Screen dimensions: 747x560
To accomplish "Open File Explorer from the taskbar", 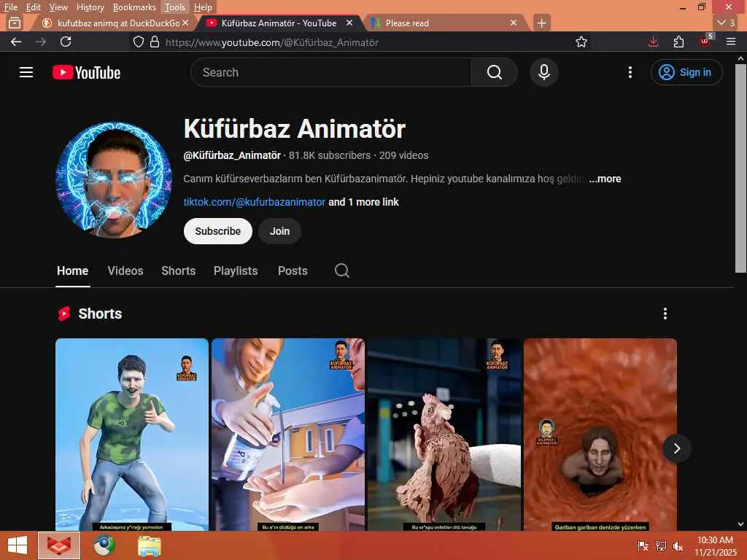I will click(149, 545).
